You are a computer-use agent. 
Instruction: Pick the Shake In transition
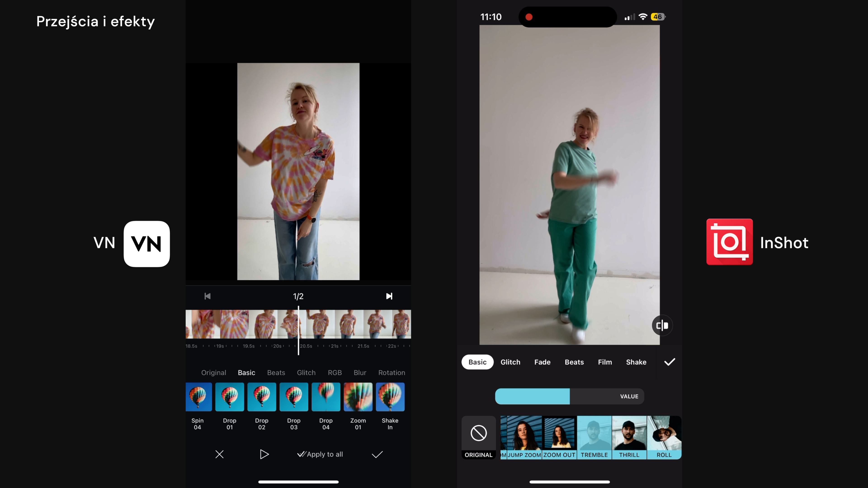pos(390,397)
